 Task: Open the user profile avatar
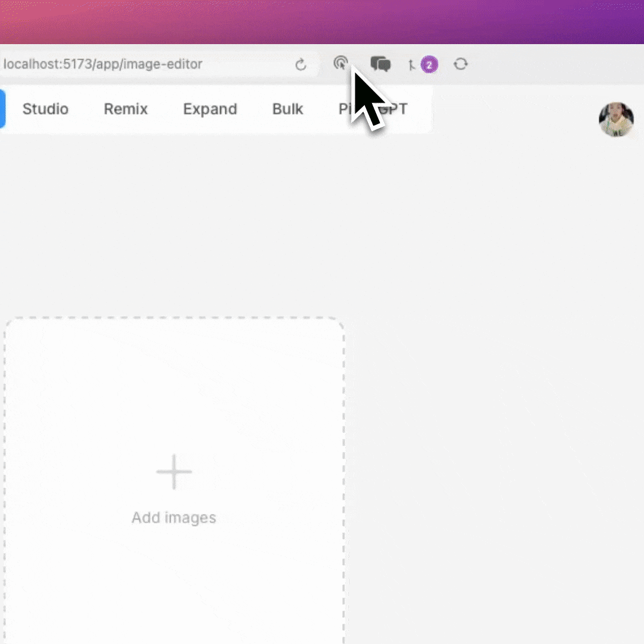[616, 119]
